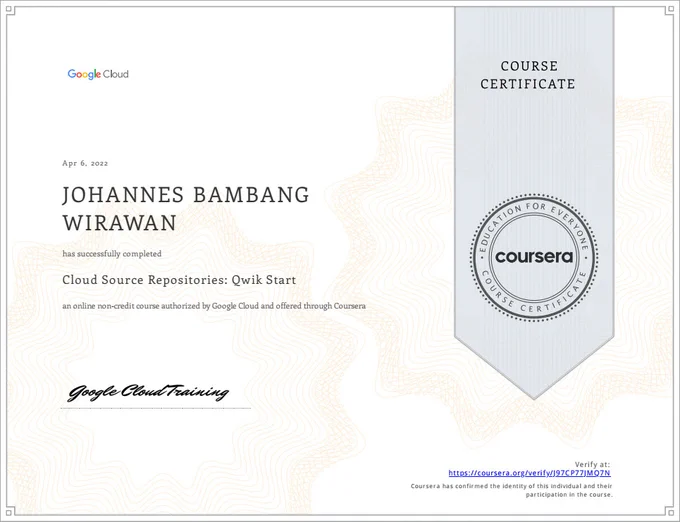Click the 'online non-credit course authorized' line
680x522 pixels.
[214, 306]
